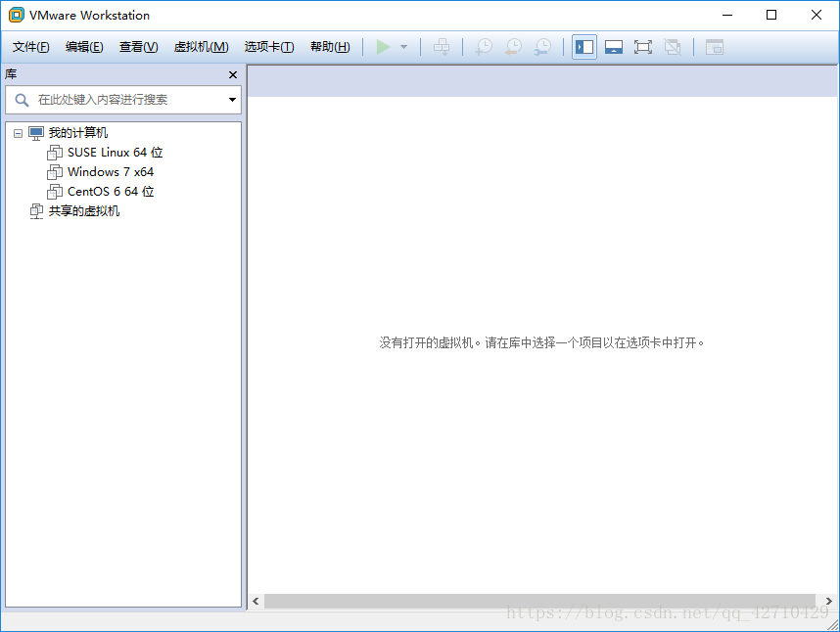Select the Windows 7 x64 virtual machine

tap(111, 172)
